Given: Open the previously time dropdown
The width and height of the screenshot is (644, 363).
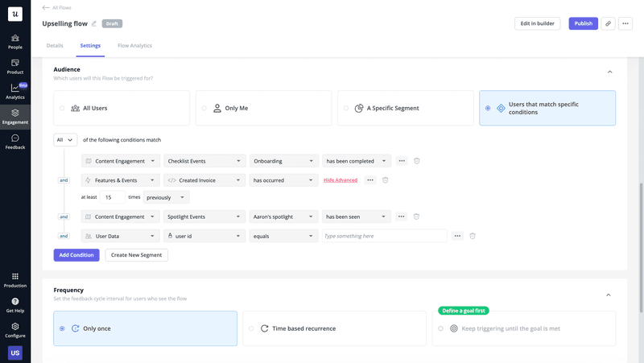Looking at the screenshot, I should (166, 197).
